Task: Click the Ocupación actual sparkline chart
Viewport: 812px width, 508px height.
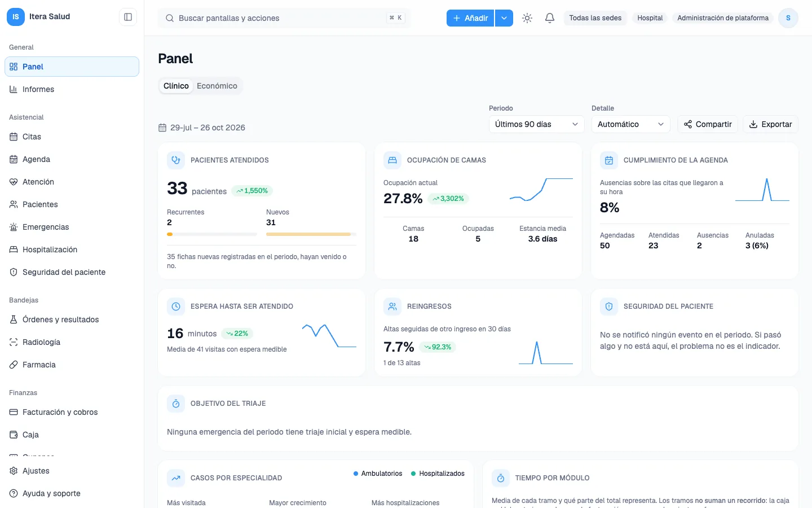Action: pos(541,190)
